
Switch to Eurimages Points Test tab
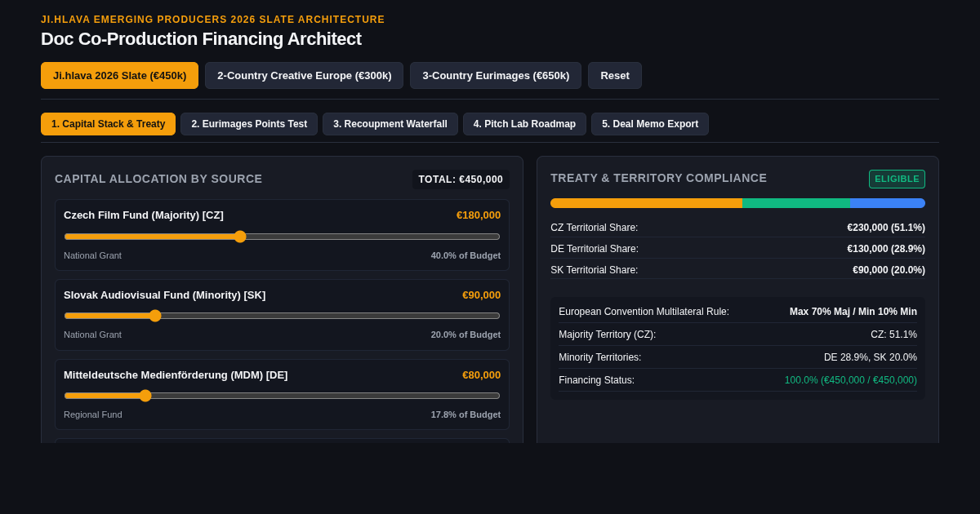point(249,124)
